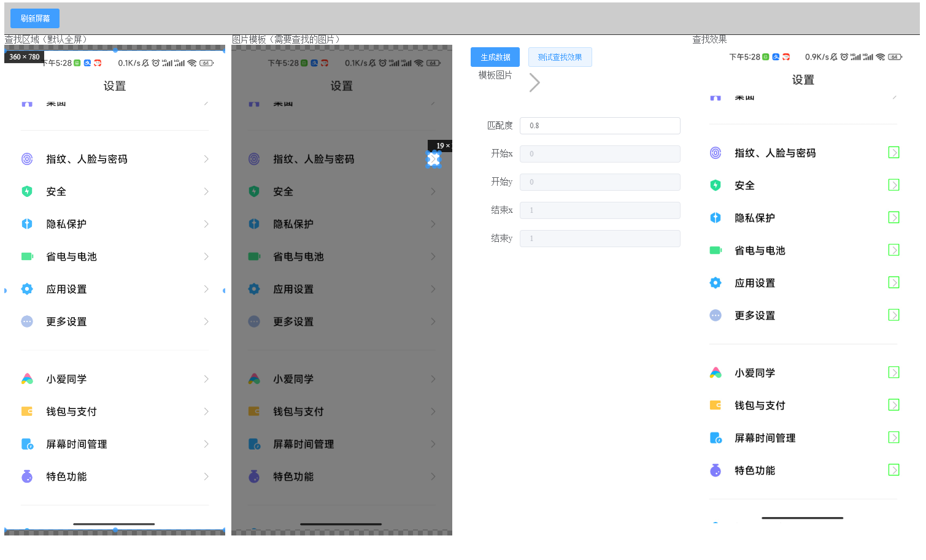Click the 开始x input box
The height and width of the screenshot is (560, 926).
[x=600, y=153]
